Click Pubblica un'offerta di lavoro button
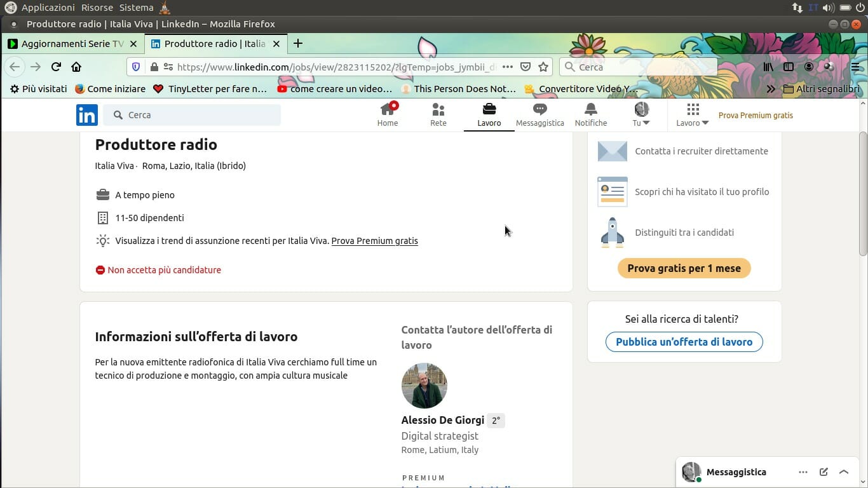This screenshot has width=868, height=488. (x=684, y=342)
